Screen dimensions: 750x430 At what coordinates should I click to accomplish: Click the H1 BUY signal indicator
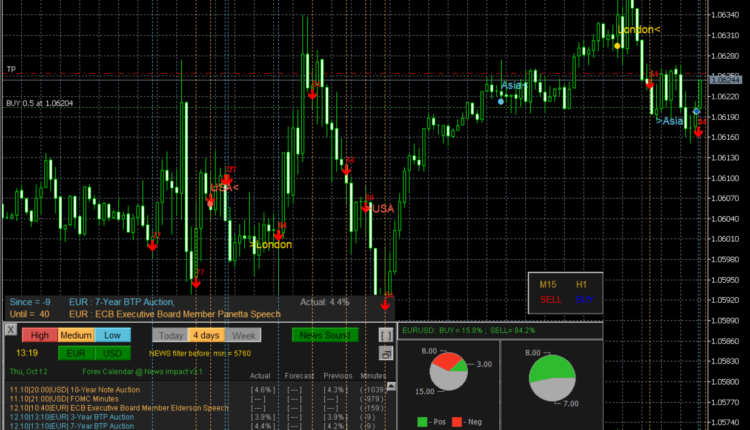[584, 299]
